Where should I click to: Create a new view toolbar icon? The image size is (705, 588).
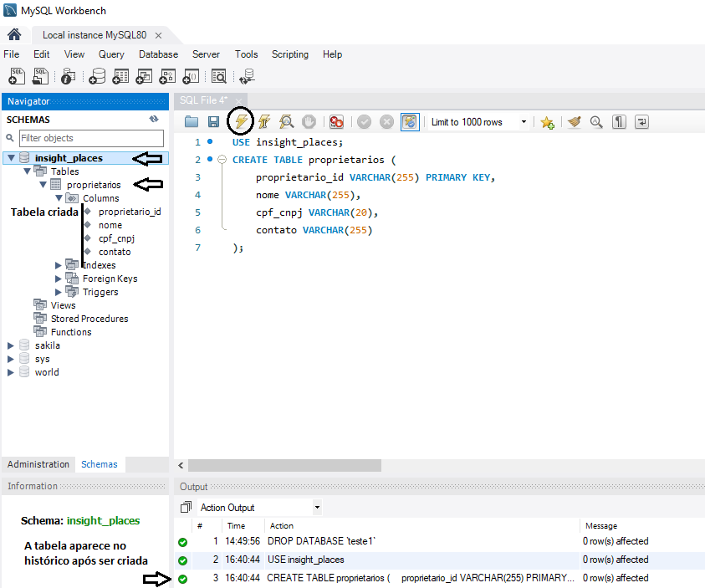pyautogui.click(x=144, y=76)
